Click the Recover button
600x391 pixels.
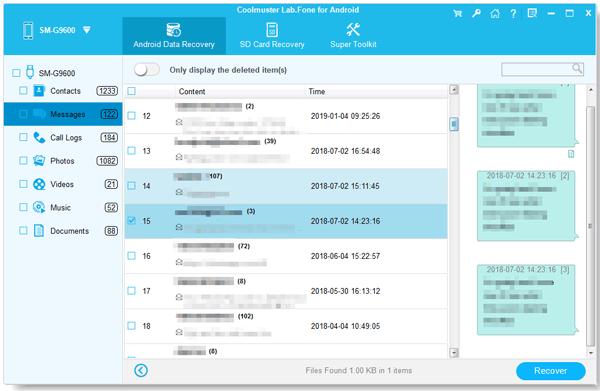(x=551, y=371)
